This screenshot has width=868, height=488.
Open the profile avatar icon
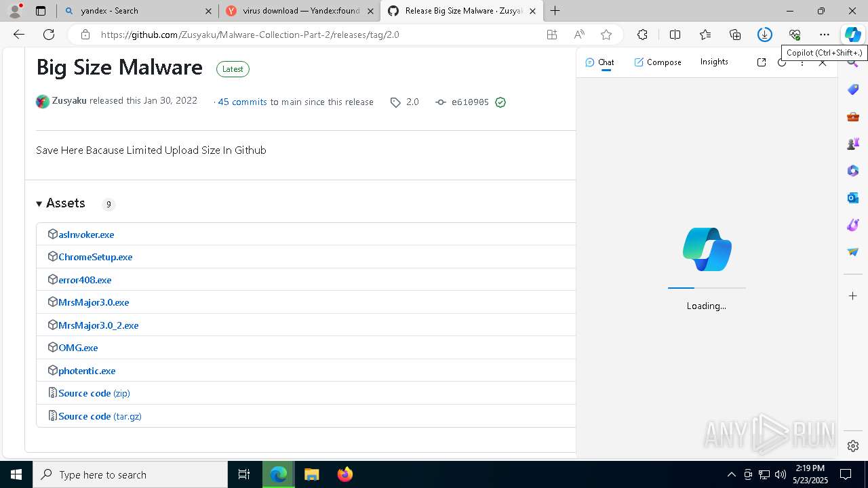(15, 11)
